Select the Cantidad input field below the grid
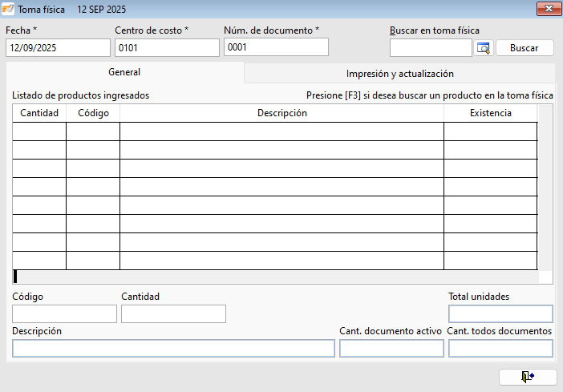Screen dimensions: 563x392 point(173,313)
